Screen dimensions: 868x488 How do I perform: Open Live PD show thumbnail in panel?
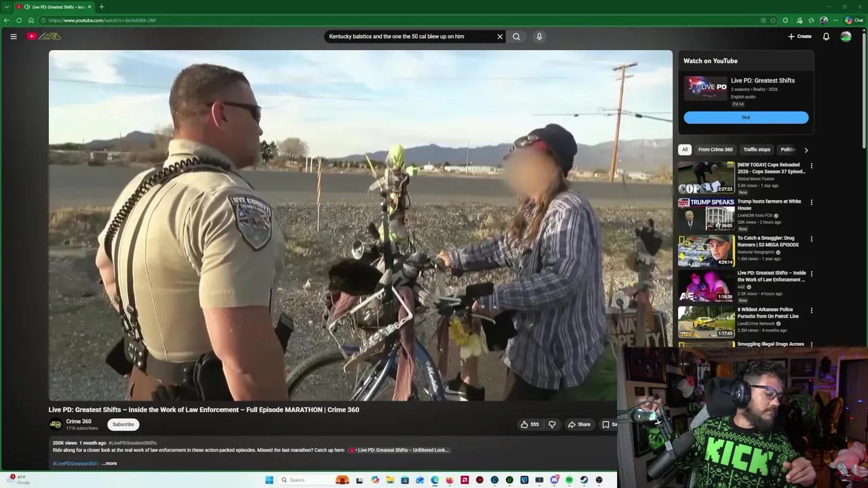705,88
